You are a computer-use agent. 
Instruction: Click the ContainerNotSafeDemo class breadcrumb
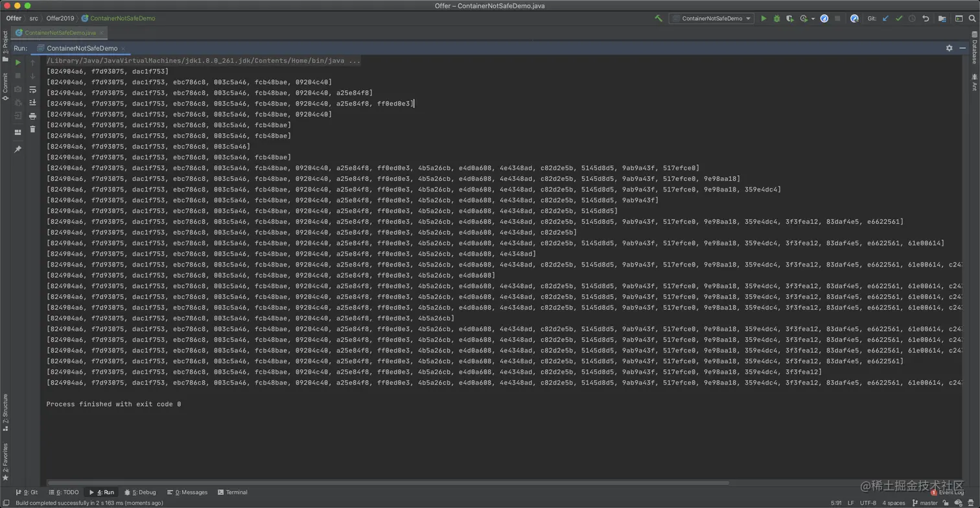(x=119, y=18)
